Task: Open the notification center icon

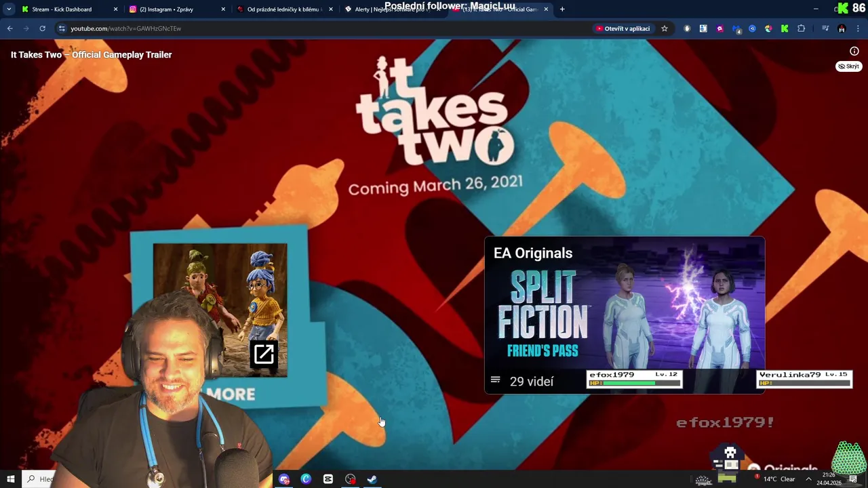Action: [x=853, y=479]
